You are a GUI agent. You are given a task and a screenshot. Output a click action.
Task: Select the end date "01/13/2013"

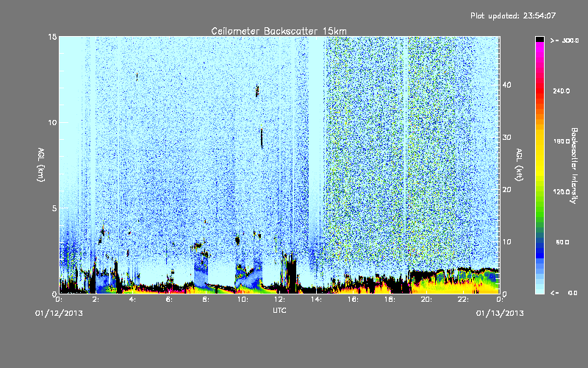coord(500,314)
